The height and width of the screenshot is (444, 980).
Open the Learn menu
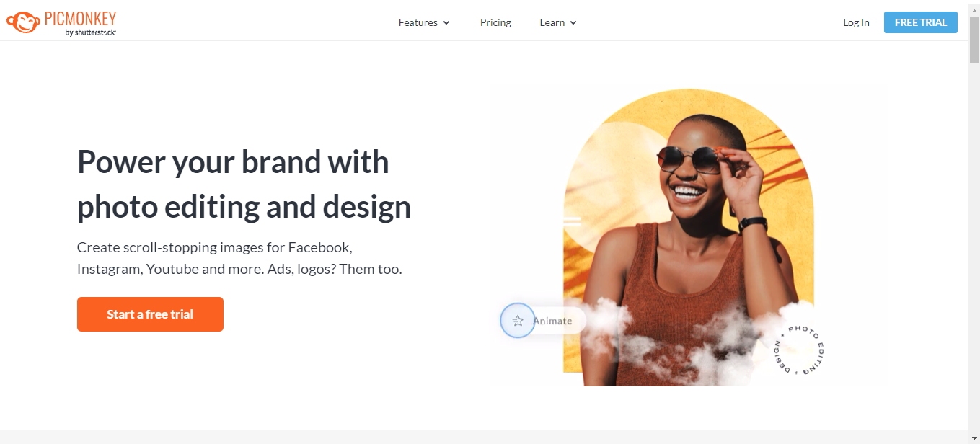(558, 22)
